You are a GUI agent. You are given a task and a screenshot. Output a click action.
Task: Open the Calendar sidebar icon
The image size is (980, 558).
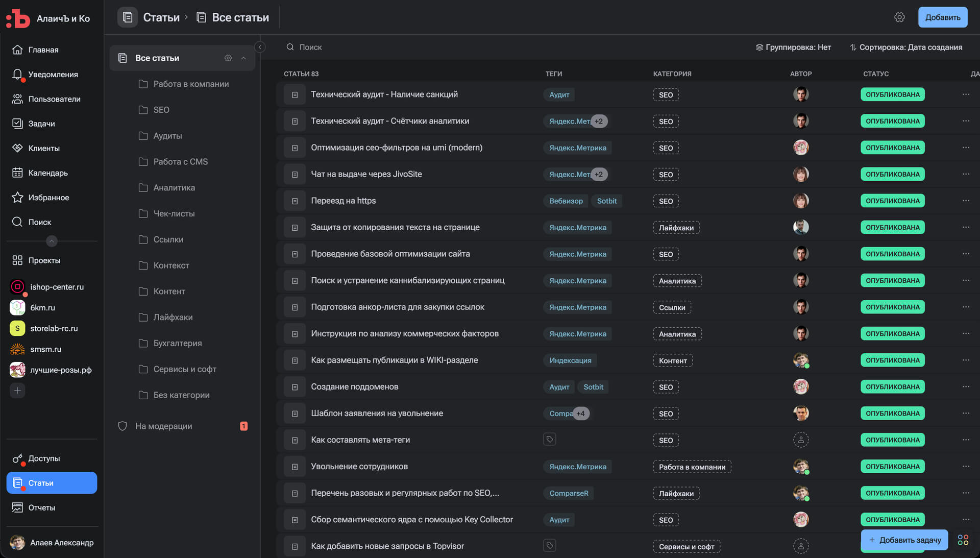(x=17, y=173)
